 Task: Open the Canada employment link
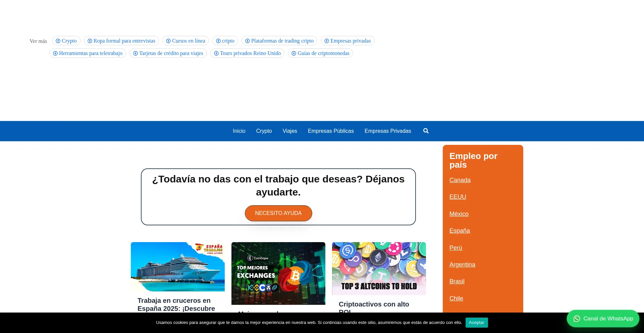pos(460,180)
